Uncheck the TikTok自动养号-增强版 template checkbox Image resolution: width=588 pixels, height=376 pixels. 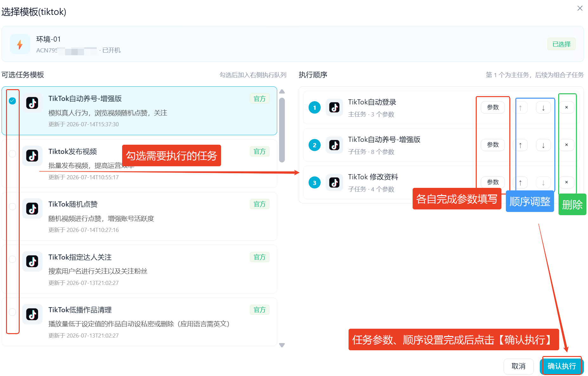pyautogui.click(x=12, y=101)
